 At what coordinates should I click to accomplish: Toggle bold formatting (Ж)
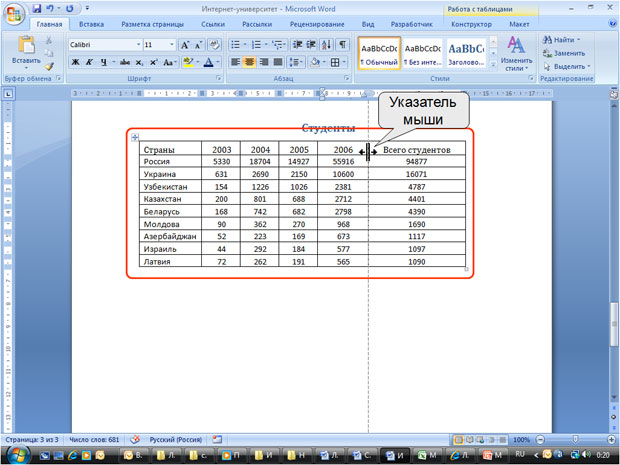pos(75,62)
